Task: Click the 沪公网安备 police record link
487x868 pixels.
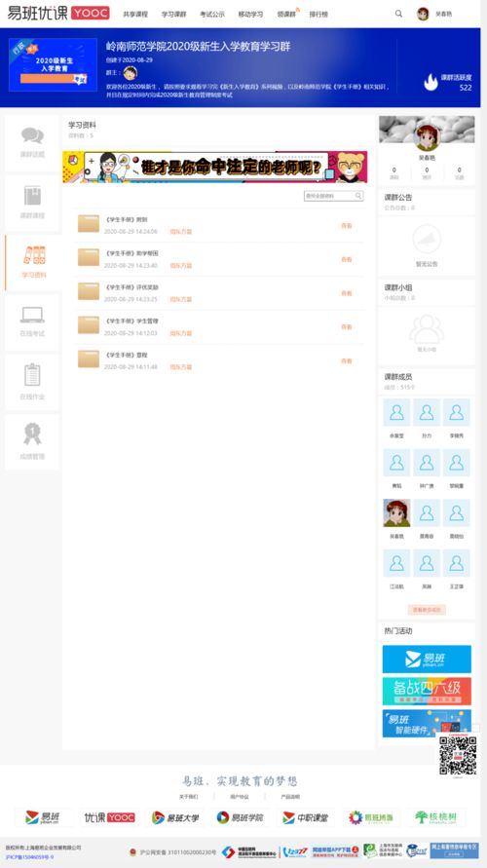Action: pyautogui.click(x=172, y=852)
